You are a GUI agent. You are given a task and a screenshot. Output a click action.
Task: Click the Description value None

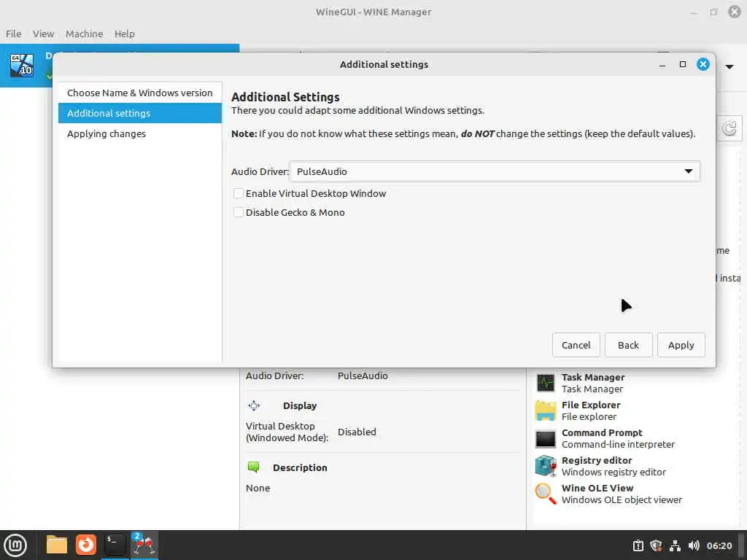258,488
